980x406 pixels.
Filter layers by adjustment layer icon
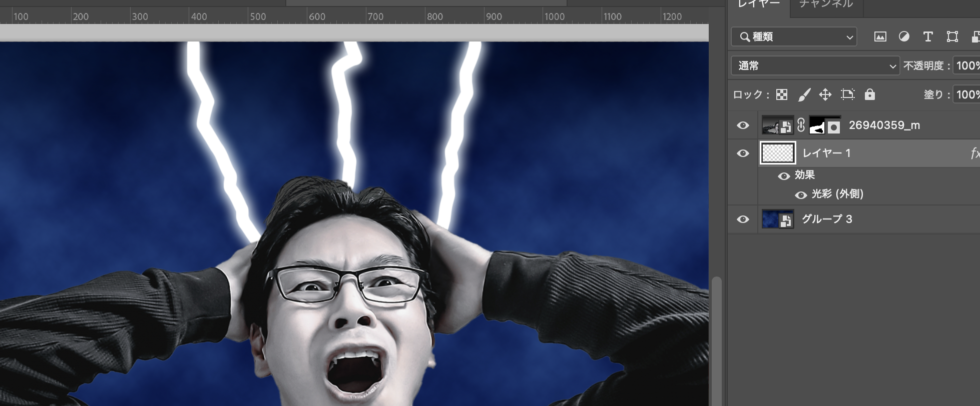coord(904,36)
